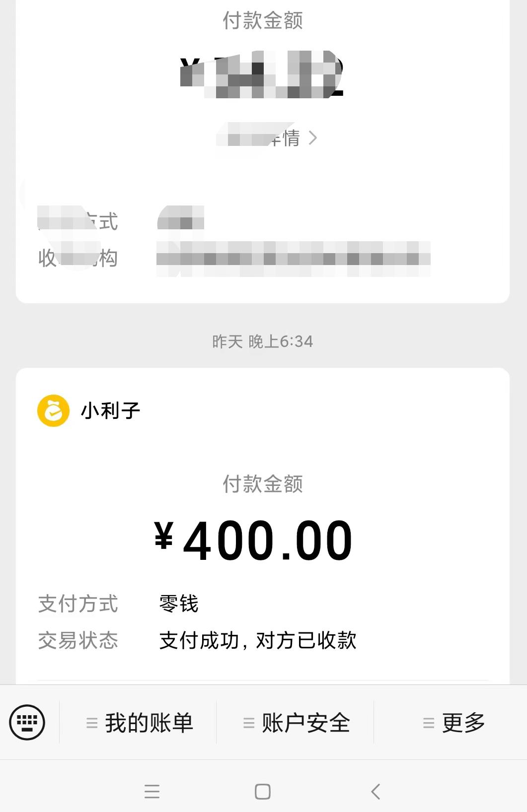527x812 pixels.
Task: Open Android recent apps three-line button
Action: pos(152,791)
